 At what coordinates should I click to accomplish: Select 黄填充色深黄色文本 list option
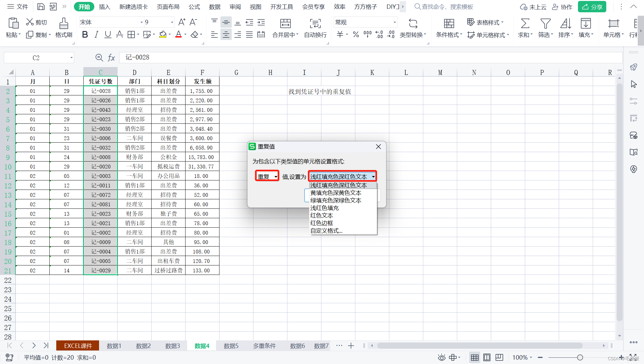coord(336,193)
